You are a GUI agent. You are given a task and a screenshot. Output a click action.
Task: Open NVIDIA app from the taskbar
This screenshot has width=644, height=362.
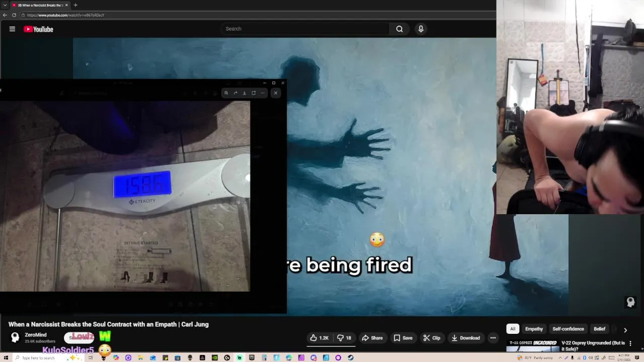215,357
